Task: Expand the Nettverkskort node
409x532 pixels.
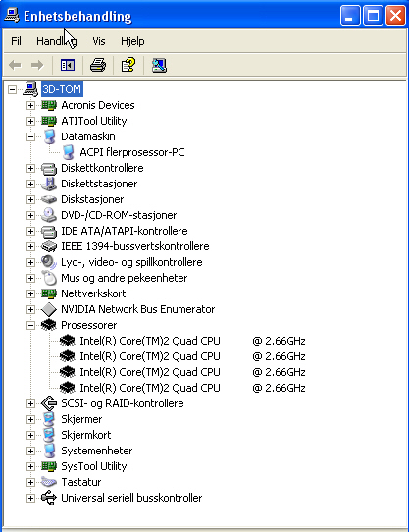Action: pos(30,293)
